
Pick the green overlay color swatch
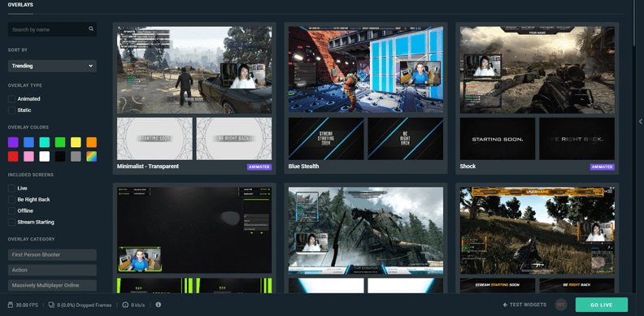[60, 142]
